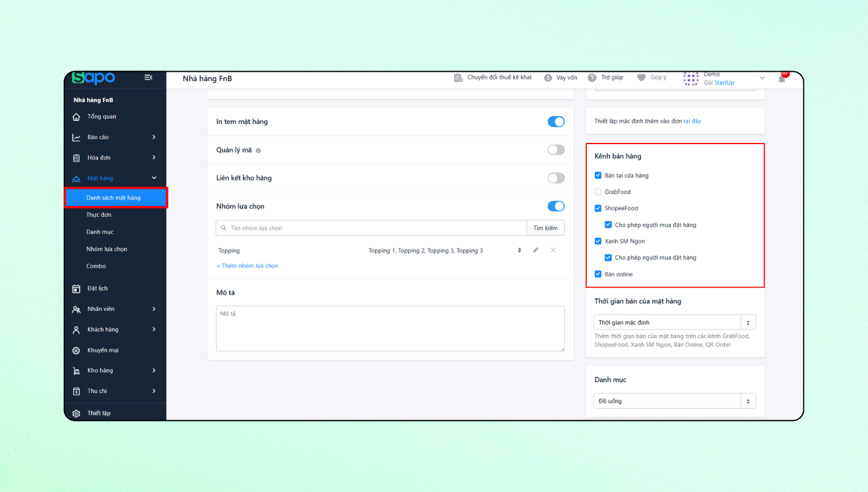Go to Nhóm lựa chọn submenu item
This screenshot has width=868, height=492.
click(x=106, y=249)
